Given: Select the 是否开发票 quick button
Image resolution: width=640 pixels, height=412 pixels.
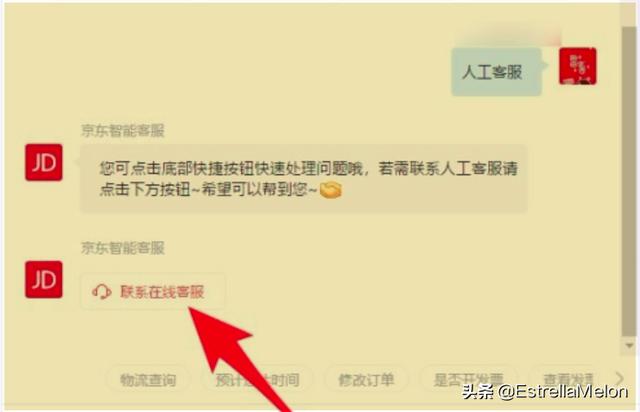Looking at the screenshot, I should point(468,380).
